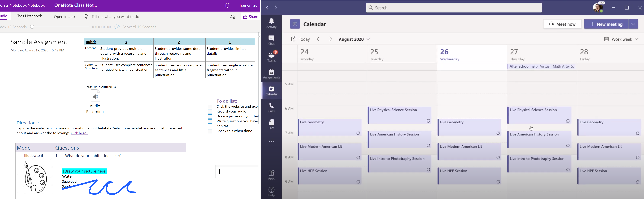The image size is (644, 199).
Task: Click Sample Assignment page title
Action: [x=39, y=42]
